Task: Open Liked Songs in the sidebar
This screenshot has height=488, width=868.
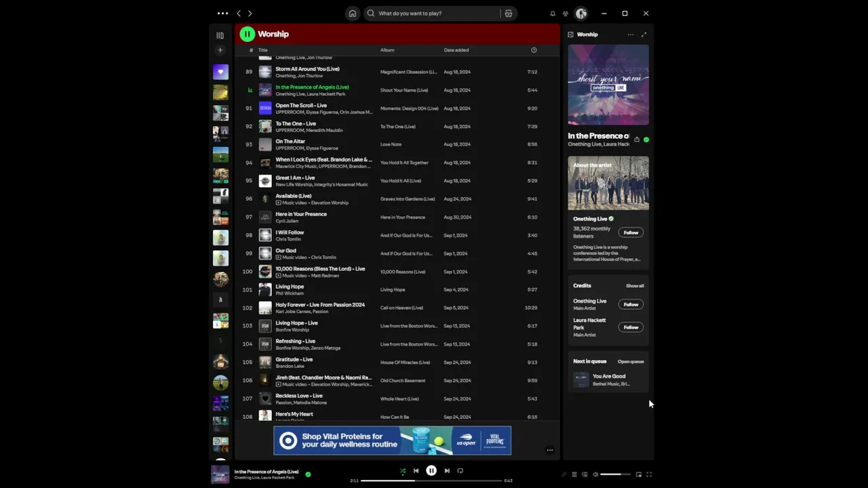Action: click(x=220, y=72)
